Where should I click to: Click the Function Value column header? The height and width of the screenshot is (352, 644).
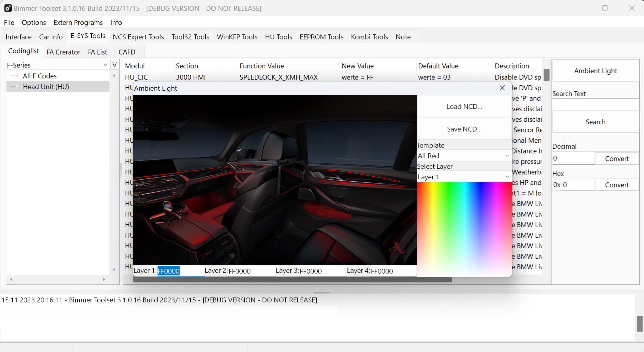point(289,66)
